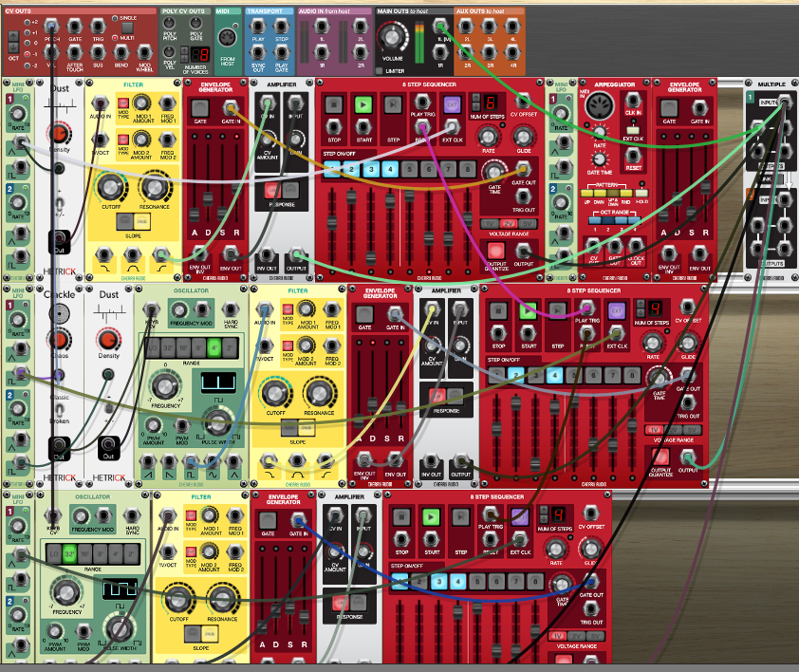Click the POLY PITCH jack in Poly CV Outs
Viewport: 799px width, 672px height.
click(170, 23)
